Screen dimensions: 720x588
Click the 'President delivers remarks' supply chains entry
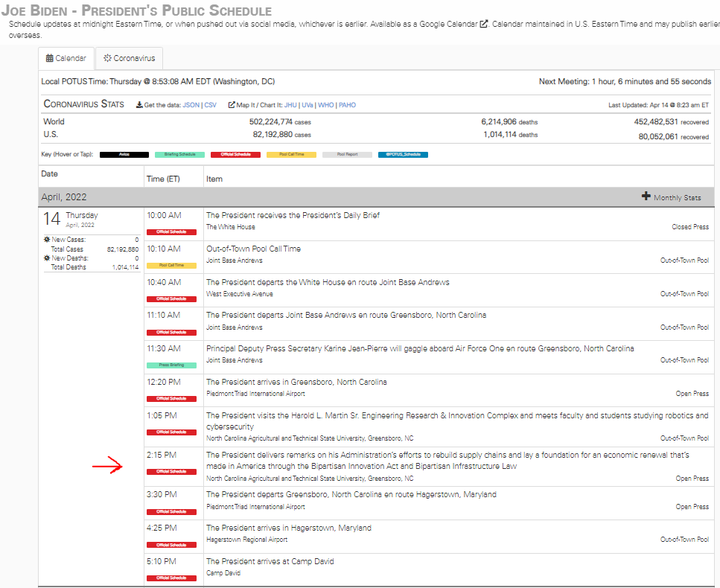click(x=447, y=461)
